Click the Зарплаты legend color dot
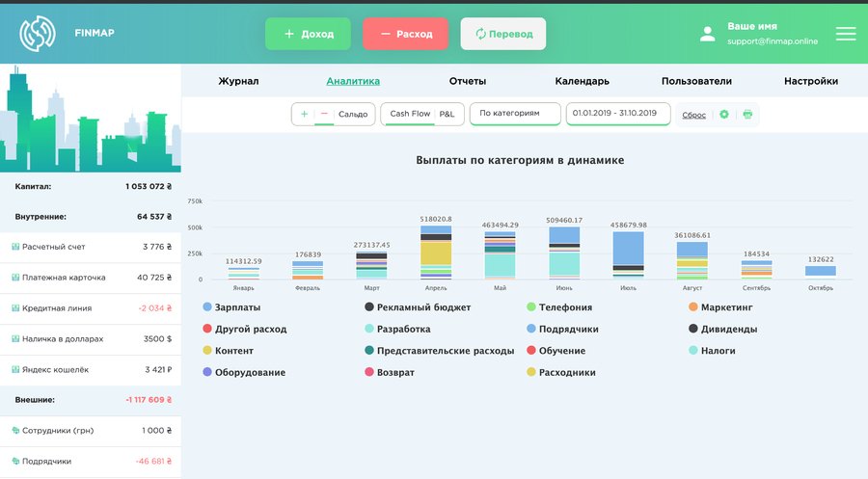This screenshot has width=868, height=479. [207, 307]
